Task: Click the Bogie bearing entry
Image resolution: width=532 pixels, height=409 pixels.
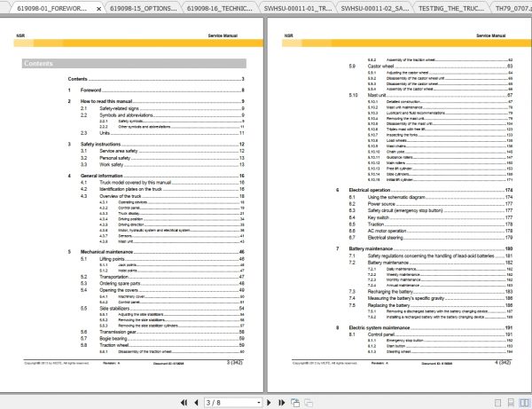Action: coord(162,338)
